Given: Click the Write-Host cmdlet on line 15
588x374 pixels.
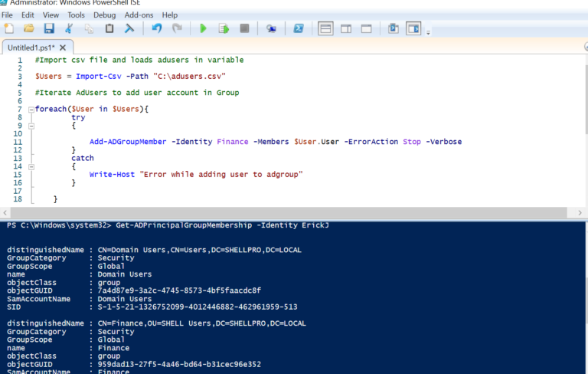Looking at the screenshot, I should (112, 174).
